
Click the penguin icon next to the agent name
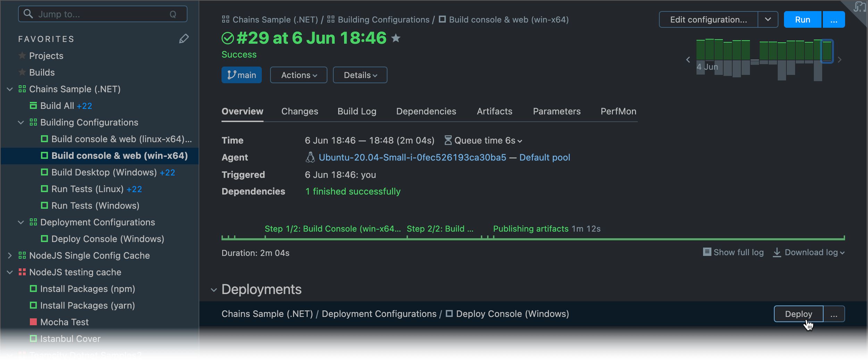click(x=311, y=157)
